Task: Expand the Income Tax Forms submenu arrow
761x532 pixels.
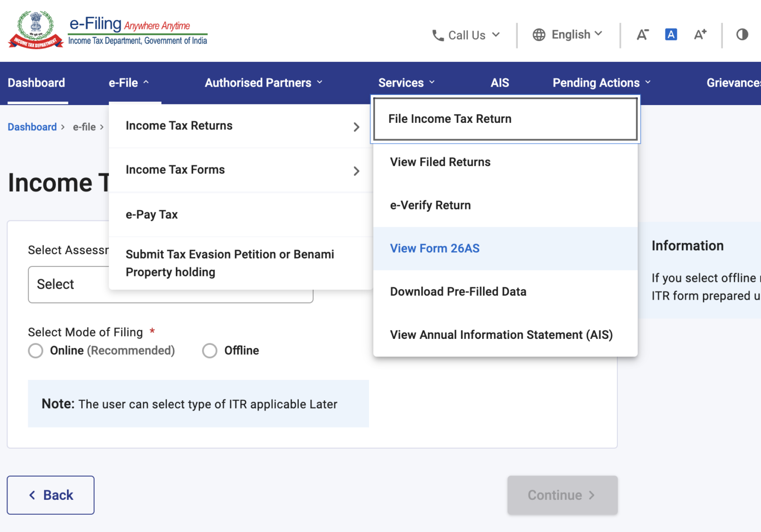Action: tap(356, 171)
